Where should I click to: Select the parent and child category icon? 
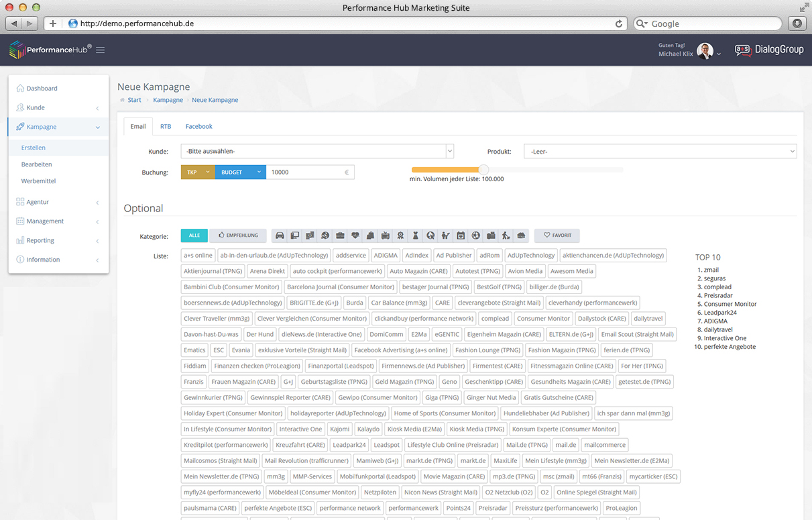[x=445, y=236]
